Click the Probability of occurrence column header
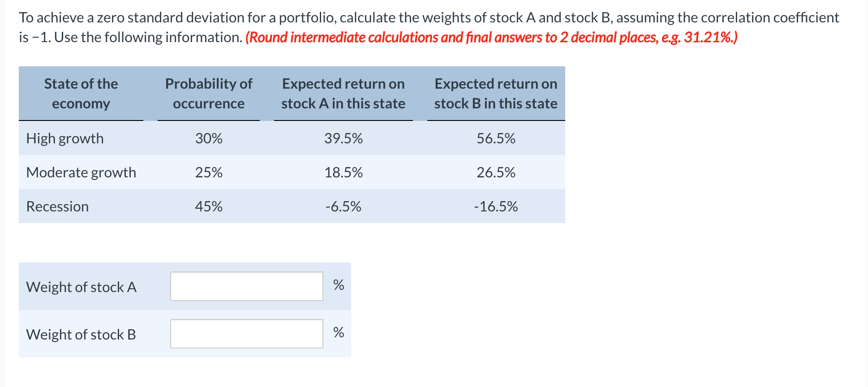 click(208, 93)
